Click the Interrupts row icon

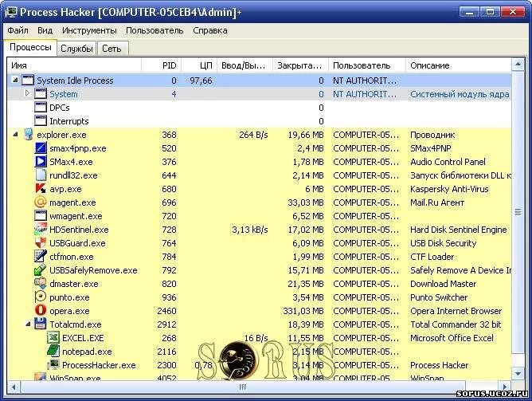point(41,121)
